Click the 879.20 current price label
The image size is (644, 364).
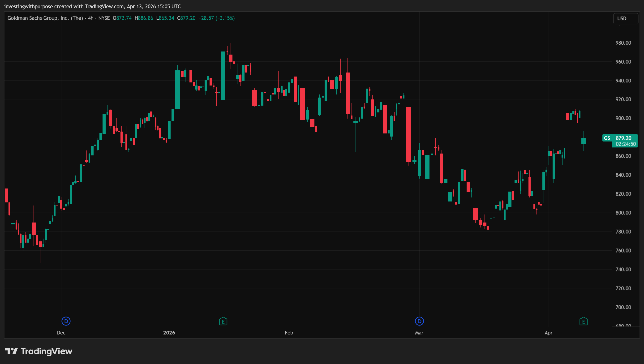[x=623, y=138]
